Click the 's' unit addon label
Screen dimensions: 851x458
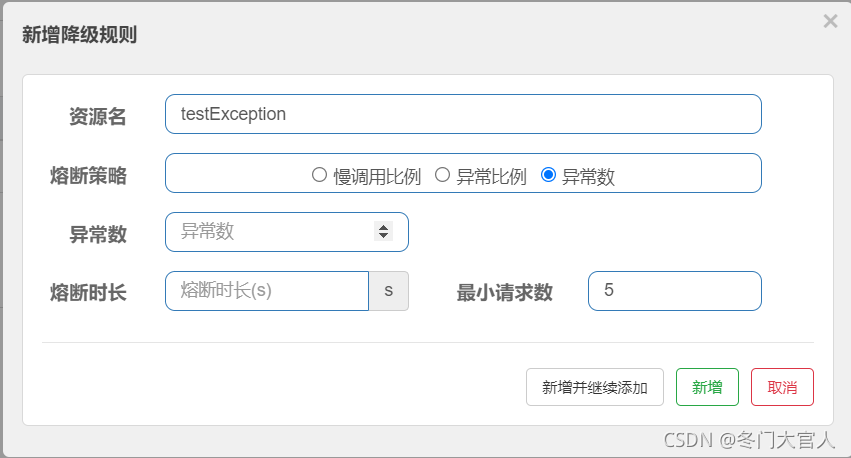[389, 291]
